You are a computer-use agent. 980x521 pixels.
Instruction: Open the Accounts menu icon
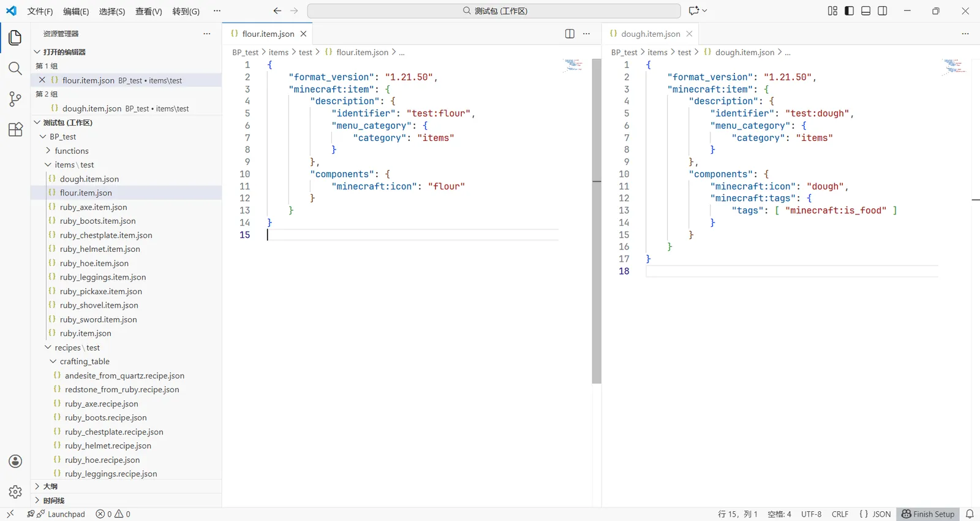[x=15, y=462]
